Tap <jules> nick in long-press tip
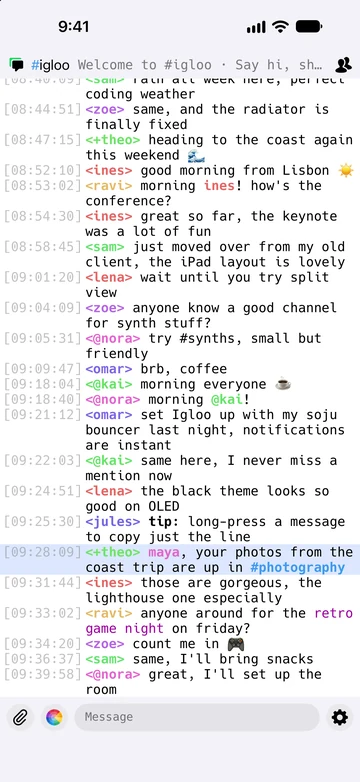This screenshot has height=782, width=360. click(x=113, y=522)
